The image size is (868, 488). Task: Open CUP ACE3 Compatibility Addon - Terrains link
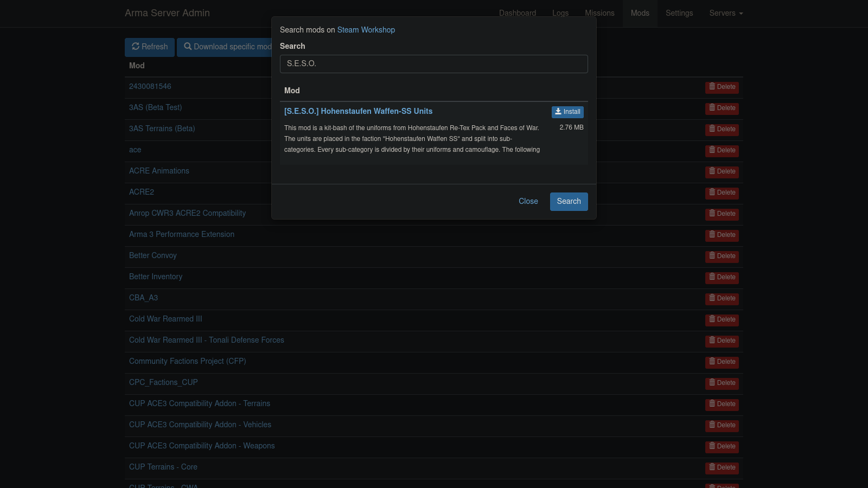coord(200,403)
